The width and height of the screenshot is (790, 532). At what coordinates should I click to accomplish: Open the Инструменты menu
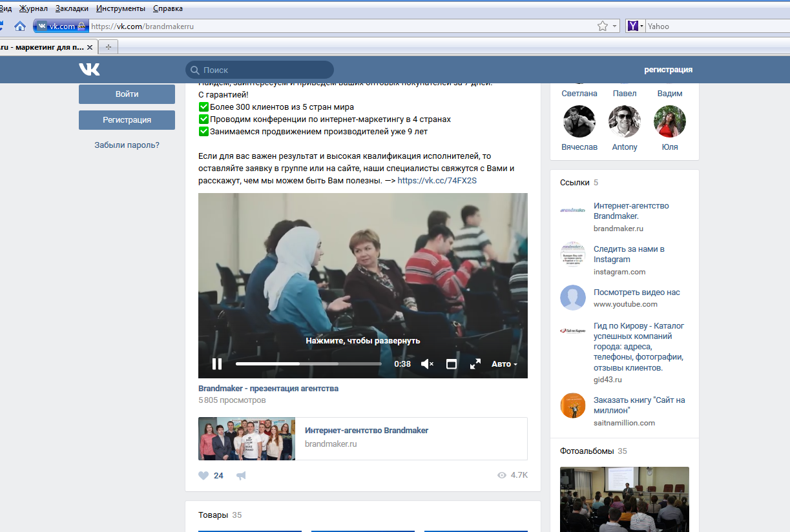121,8
